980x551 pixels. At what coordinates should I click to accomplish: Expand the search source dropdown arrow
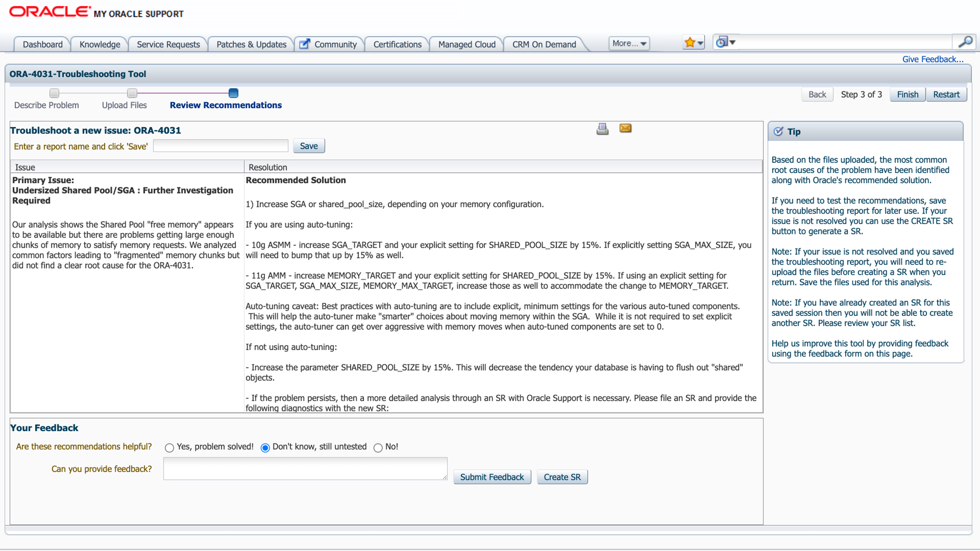pyautogui.click(x=732, y=42)
